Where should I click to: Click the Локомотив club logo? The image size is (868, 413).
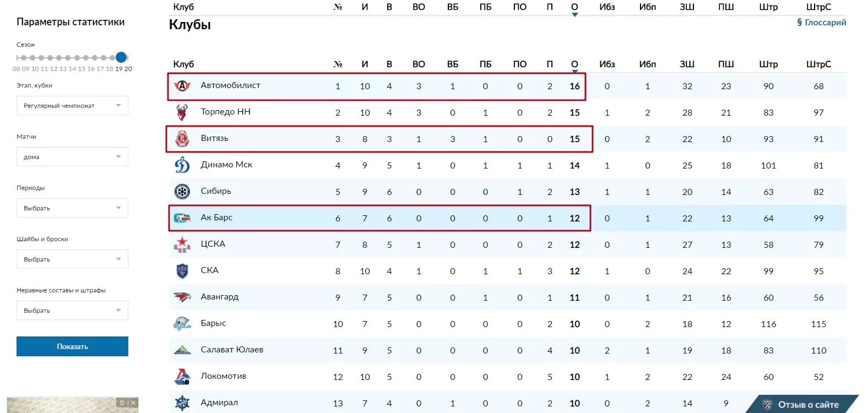pyautogui.click(x=182, y=377)
